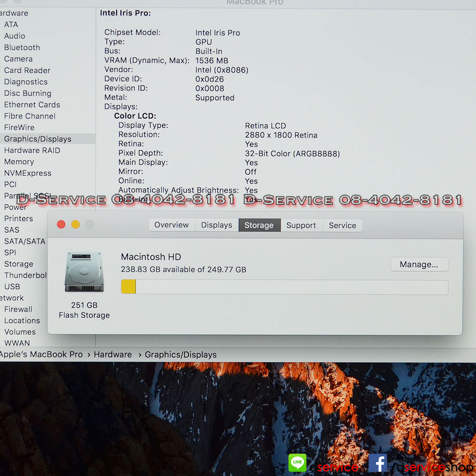This screenshot has height=476, width=476.
Task: Click '238.83 GB available of 249.77 GB' text
Action: click(183, 269)
